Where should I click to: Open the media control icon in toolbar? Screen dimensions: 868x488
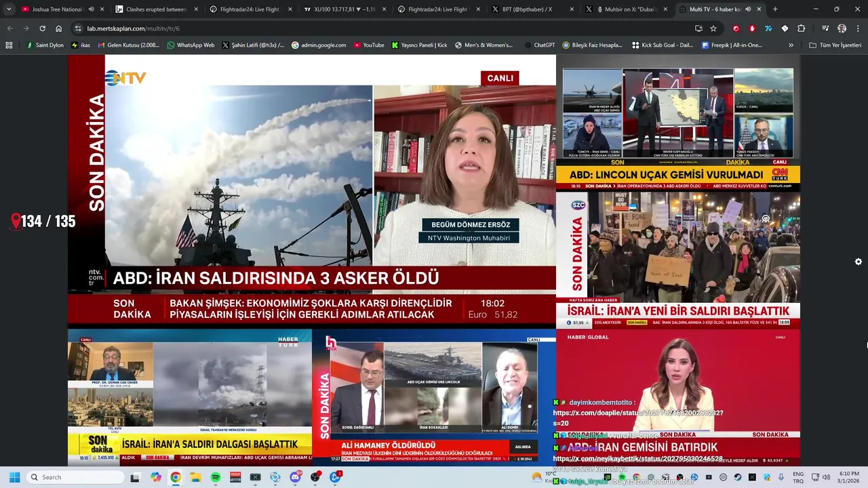(x=825, y=28)
